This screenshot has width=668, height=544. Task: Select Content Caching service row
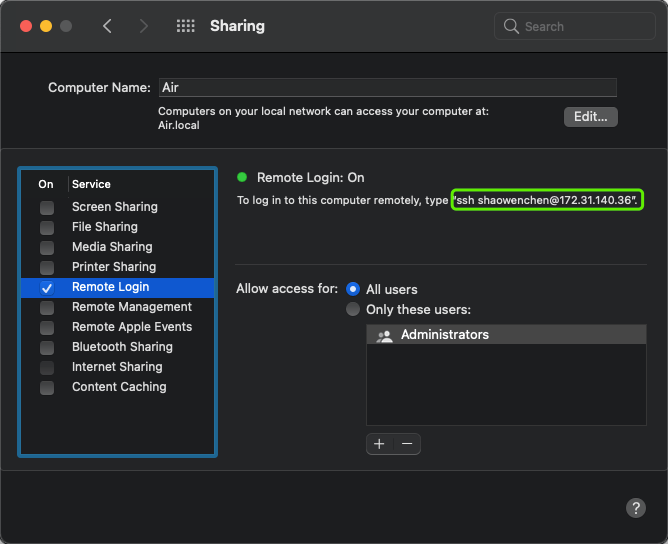click(x=118, y=387)
